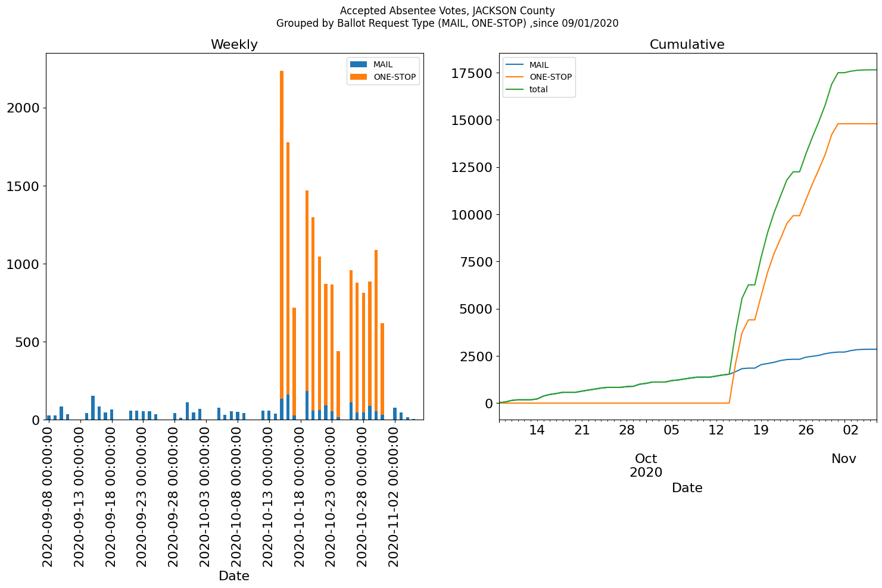The width and height of the screenshot is (882, 588).
Task: Select MAIL label in Cumulative legend
Action: tap(539, 65)
